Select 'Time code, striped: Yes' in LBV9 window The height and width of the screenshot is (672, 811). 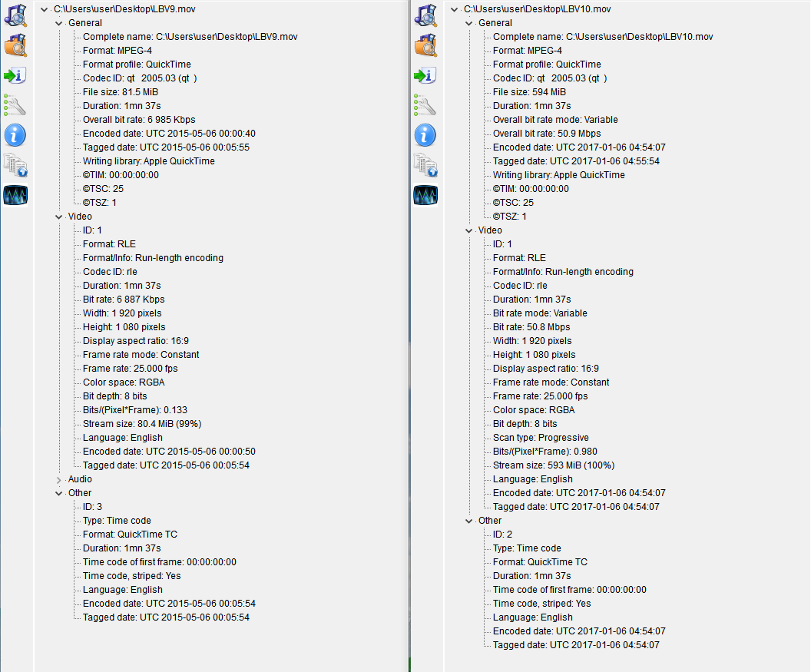(x=132, y=576)
